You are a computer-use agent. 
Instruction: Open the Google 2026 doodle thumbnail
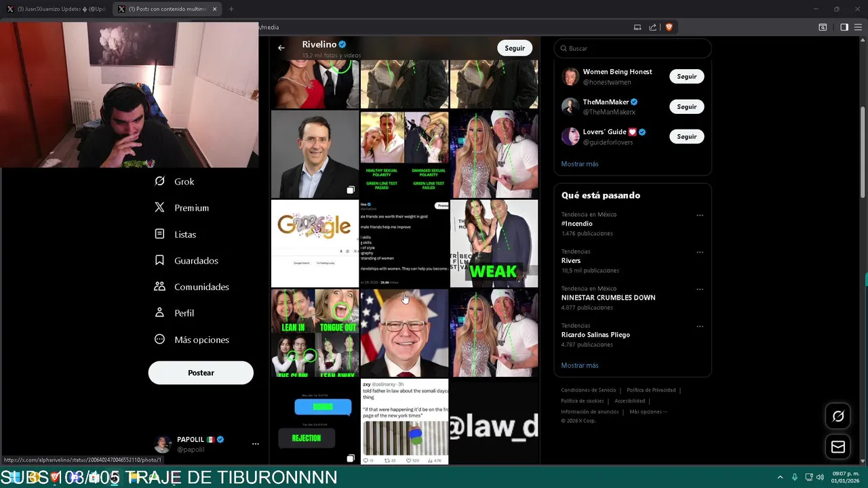click(x=315, y=243)
